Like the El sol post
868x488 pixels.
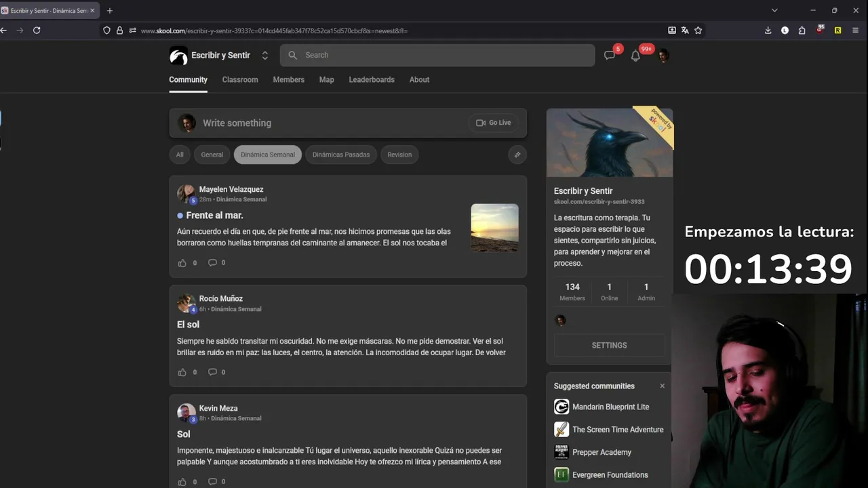pos(182,372)
